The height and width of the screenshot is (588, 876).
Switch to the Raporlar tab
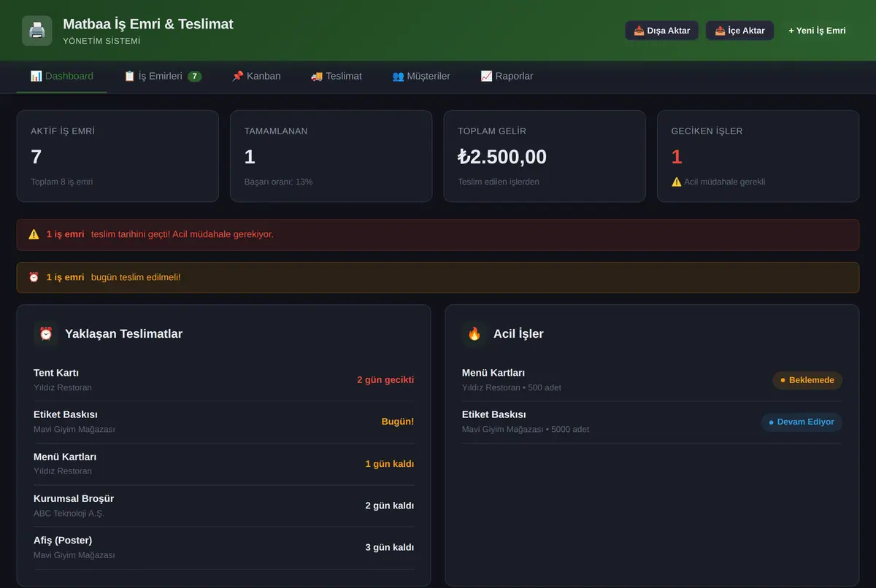click(507, 76)
